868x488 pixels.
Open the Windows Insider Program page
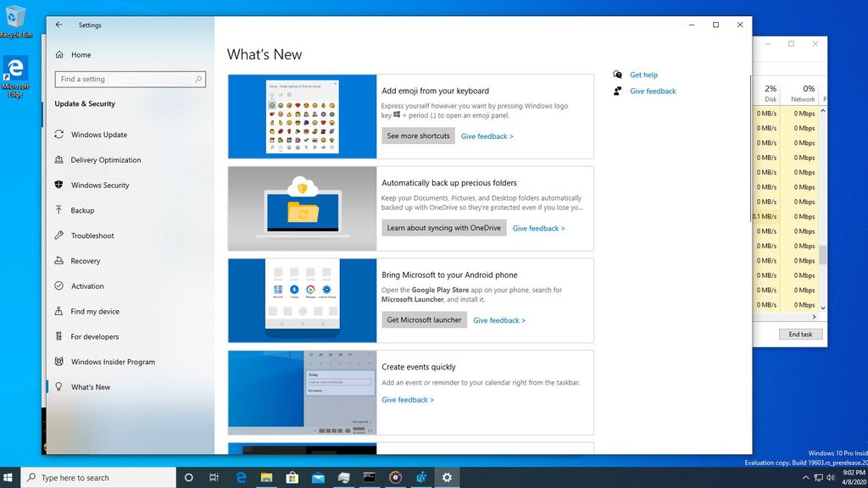coord(114,362)
